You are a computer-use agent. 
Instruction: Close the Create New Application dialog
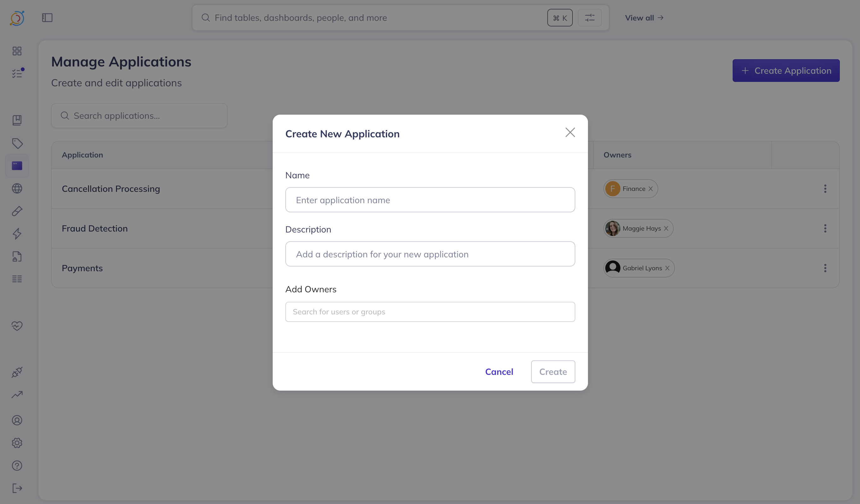[x=570, y=133]
